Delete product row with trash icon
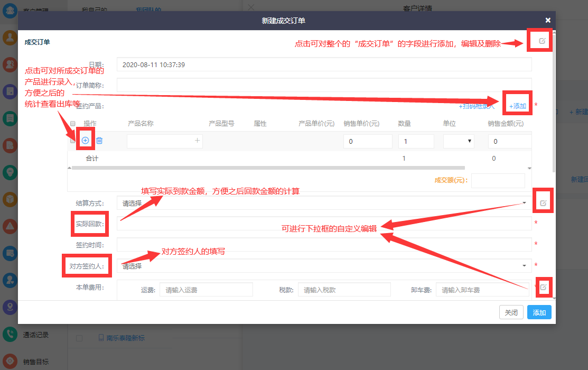 click(99, 141)
